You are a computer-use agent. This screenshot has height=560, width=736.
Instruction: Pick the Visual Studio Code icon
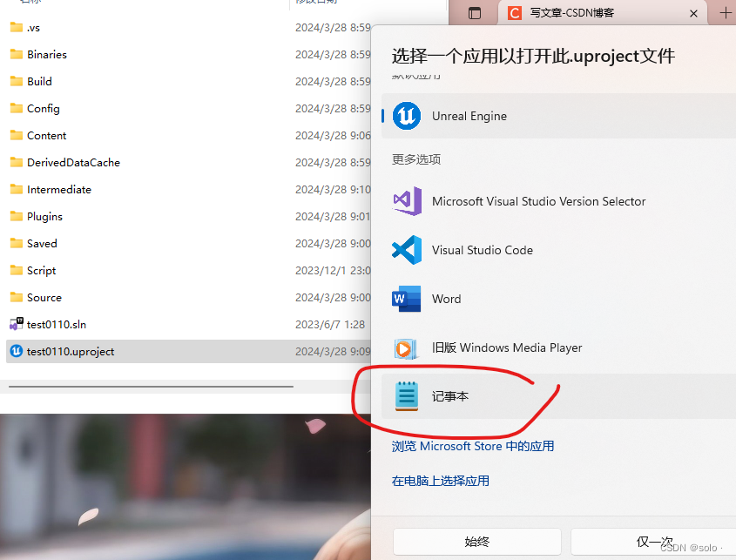pos(407,250)
